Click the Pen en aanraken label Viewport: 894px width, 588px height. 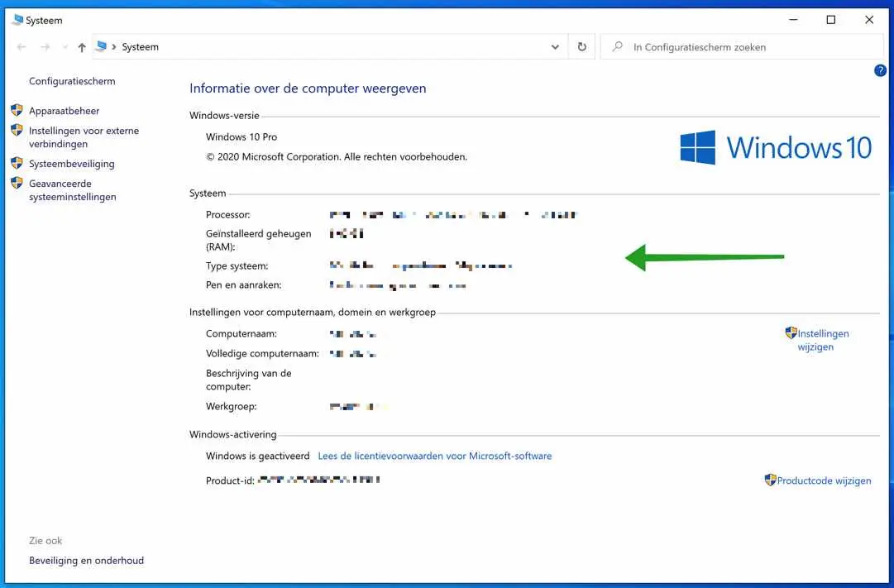[243, 284]
